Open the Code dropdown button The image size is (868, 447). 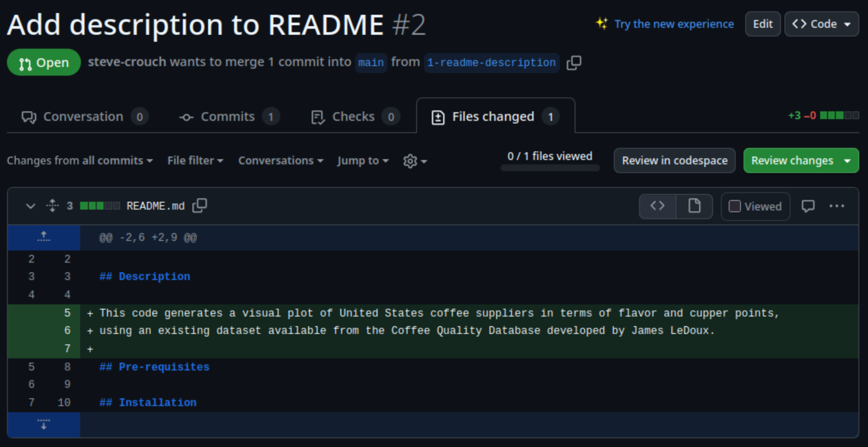click(x=821, y=24)
